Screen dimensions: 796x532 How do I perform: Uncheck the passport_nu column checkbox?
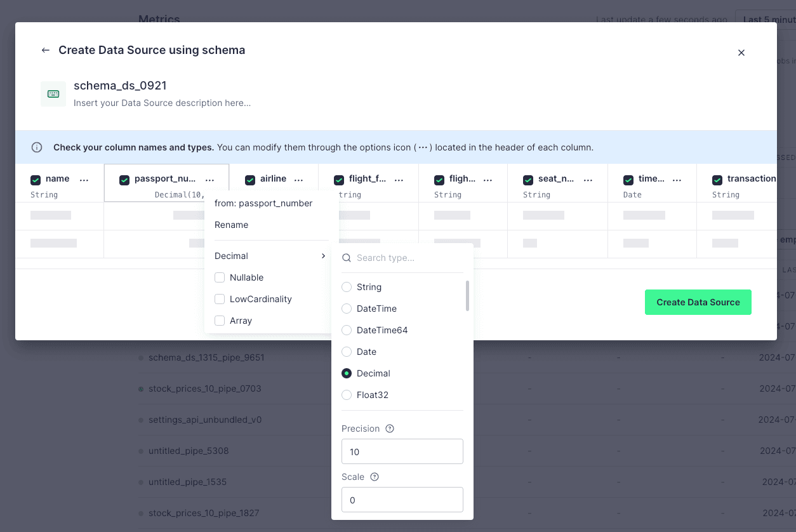(x=124, y=180)
